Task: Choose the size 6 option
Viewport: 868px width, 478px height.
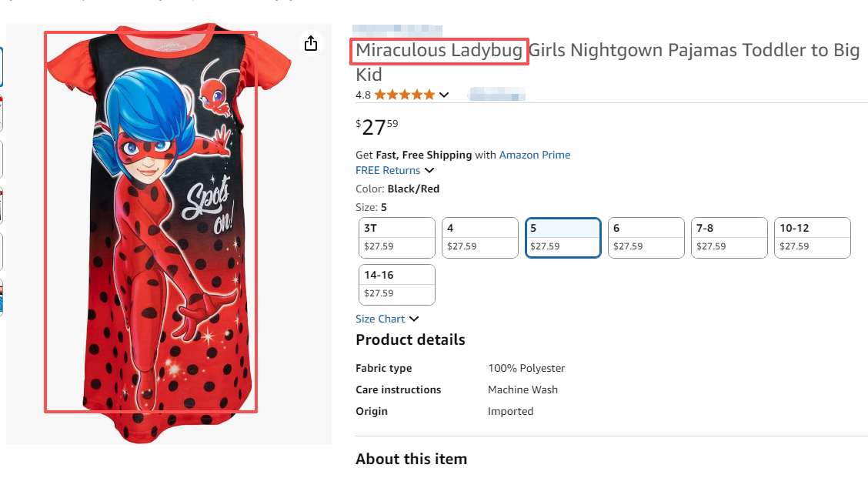Action: [646, 237]
